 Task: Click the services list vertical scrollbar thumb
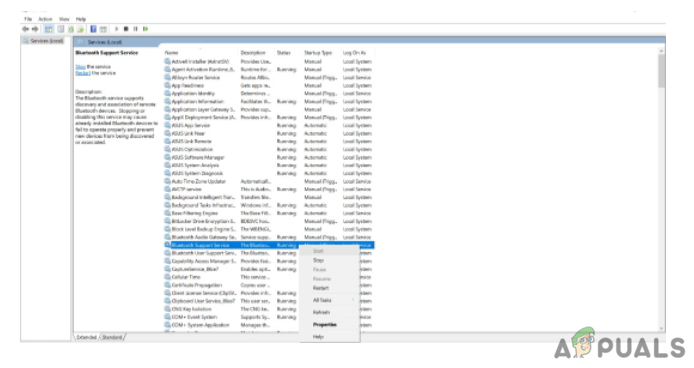(661, 71)
